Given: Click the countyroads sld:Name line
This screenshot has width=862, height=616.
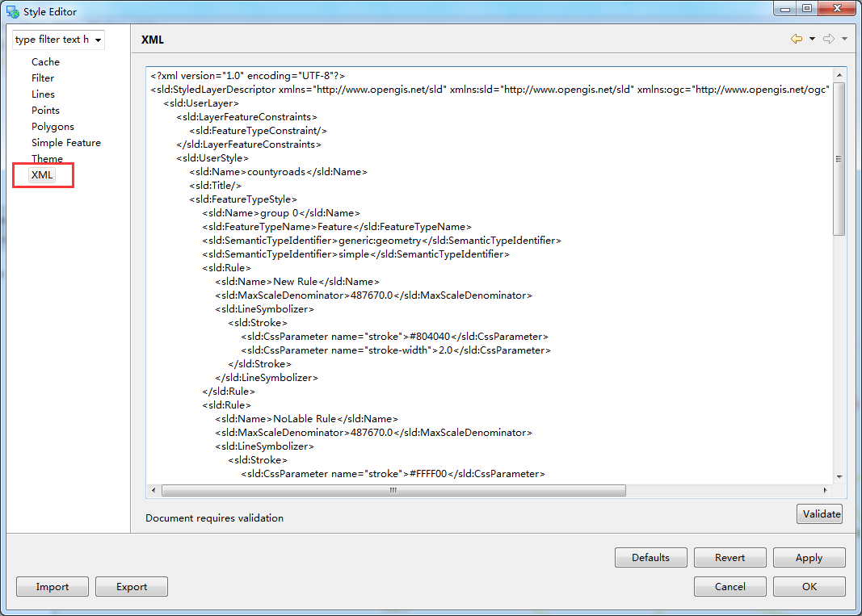Looking at the screenshot, I should (278, 172).
